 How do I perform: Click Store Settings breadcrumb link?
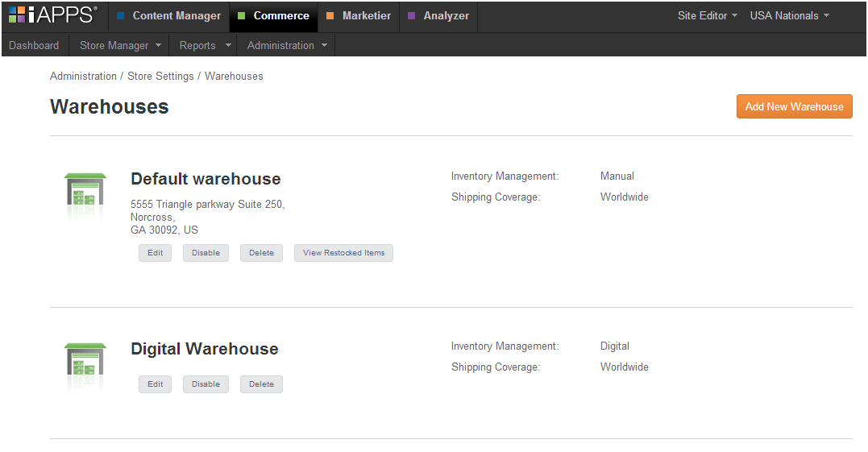[x=160, y=77]
